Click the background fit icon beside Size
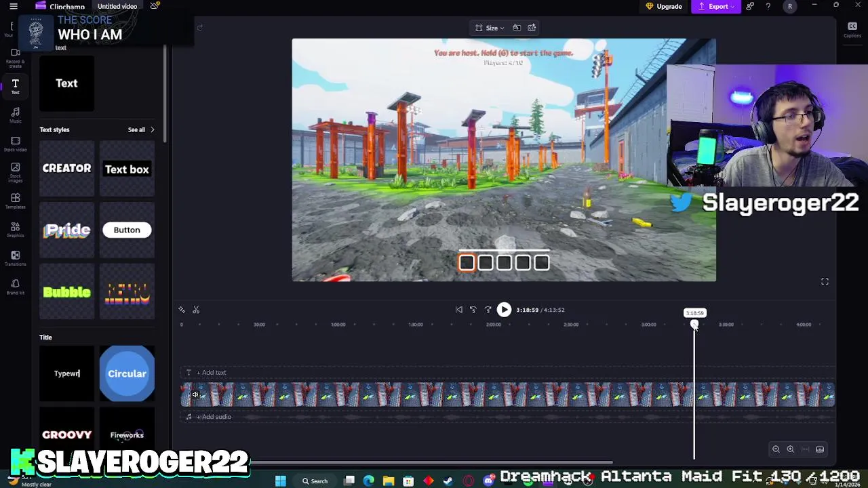The image size is (868, 488). click(517, 28)
